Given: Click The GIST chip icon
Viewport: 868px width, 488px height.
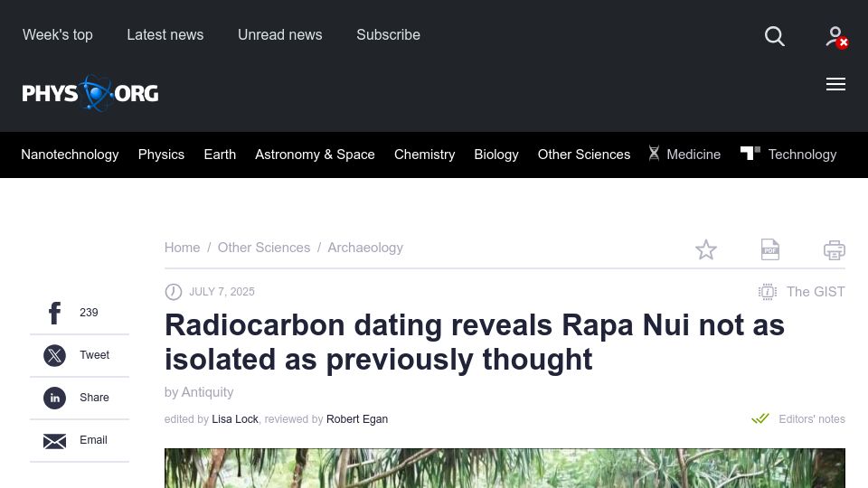Looking at the screenshot, I should [x=768, y=292].
